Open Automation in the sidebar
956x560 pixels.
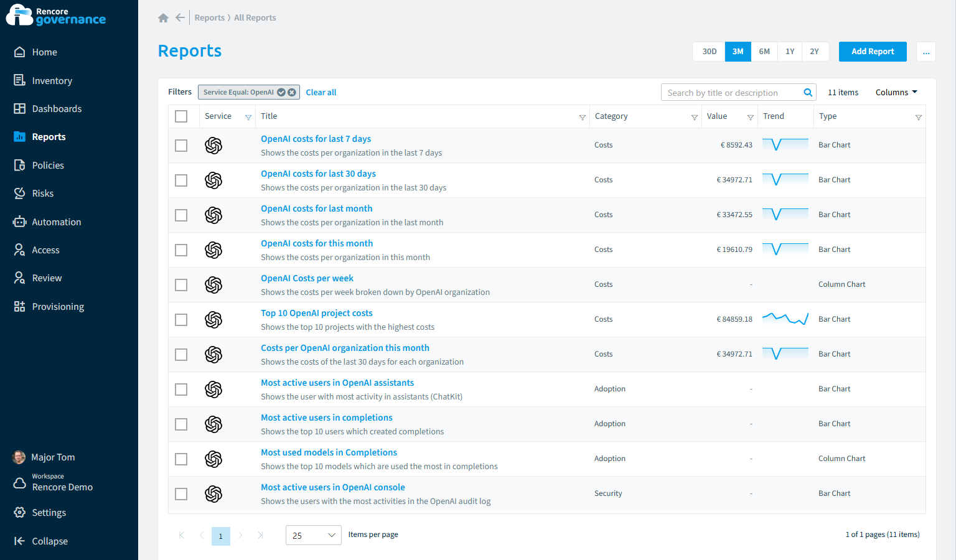click(56, 222)
